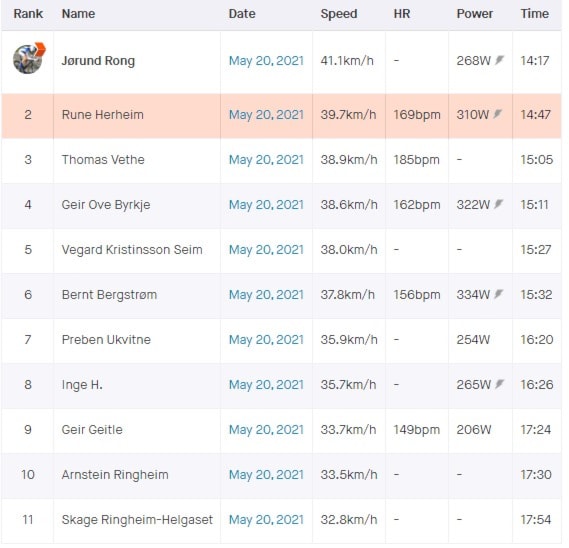Image resolution: width=569 pixels, height=548 pixels.
Task: Select the highlighted rank 2 row
Action: click(281, 116)
